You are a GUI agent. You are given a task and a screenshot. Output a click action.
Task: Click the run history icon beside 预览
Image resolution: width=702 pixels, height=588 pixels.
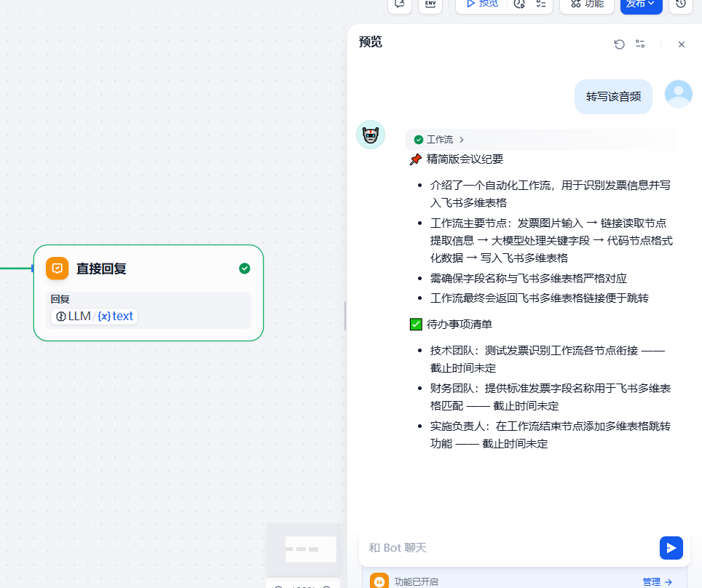[519, 4]
